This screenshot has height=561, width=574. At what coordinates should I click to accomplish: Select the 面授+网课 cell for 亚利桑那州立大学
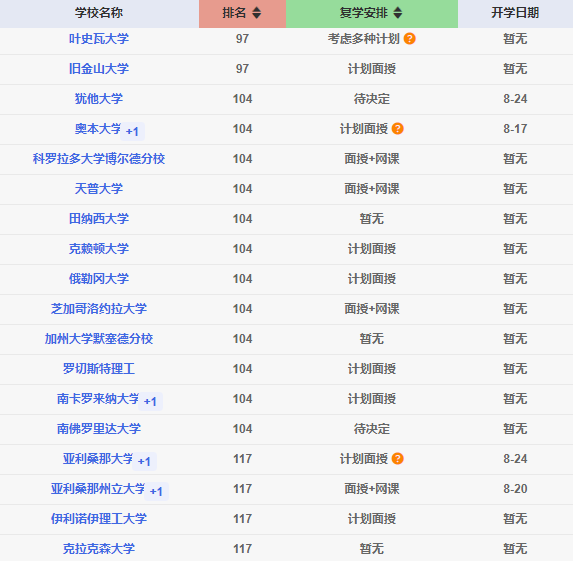tap(372, 488)
